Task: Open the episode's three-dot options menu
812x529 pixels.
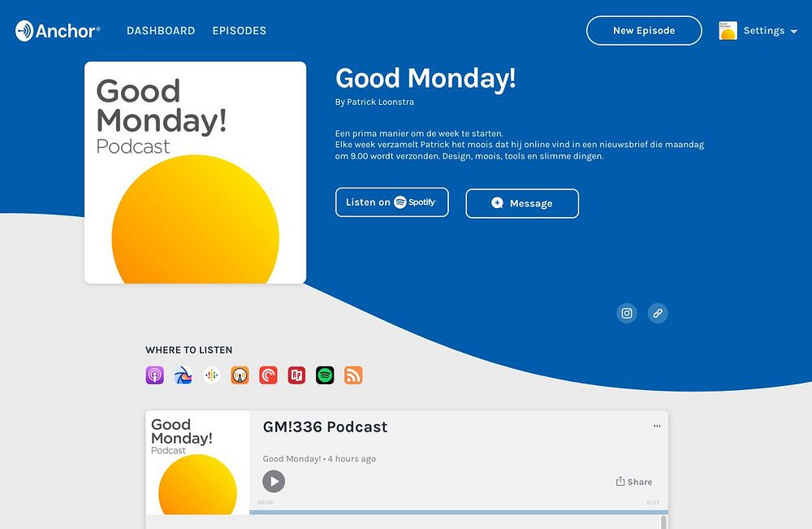Action: coord(657,426)
